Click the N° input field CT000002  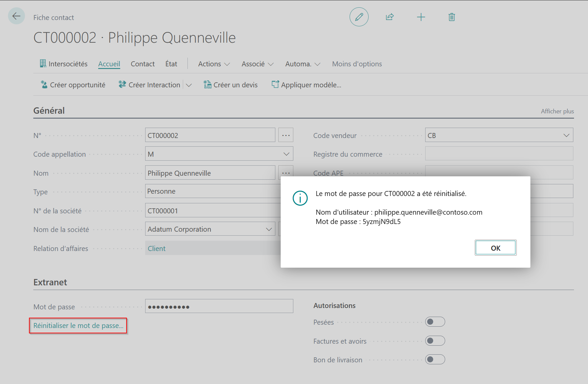[x=210, y=135]
